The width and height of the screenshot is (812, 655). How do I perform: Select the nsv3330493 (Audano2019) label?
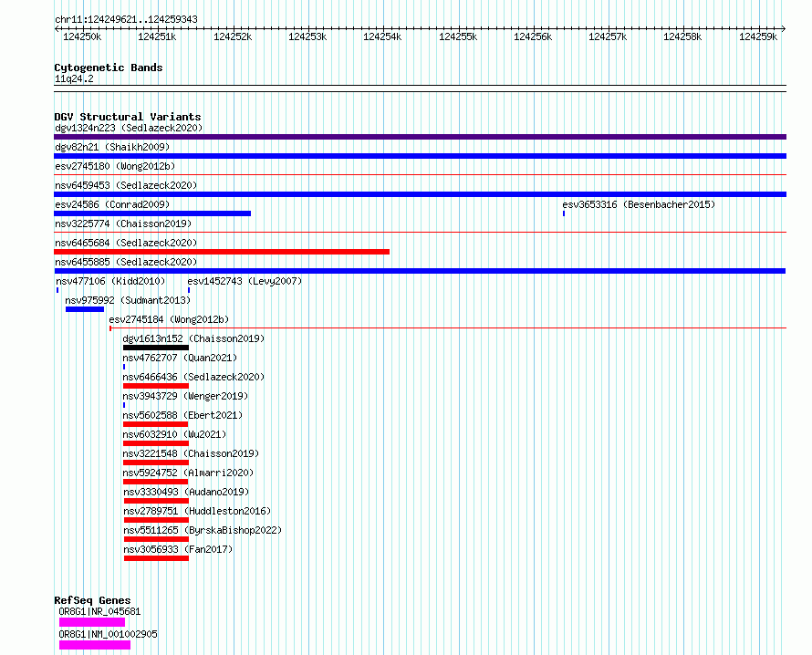[x=186, y=492]
